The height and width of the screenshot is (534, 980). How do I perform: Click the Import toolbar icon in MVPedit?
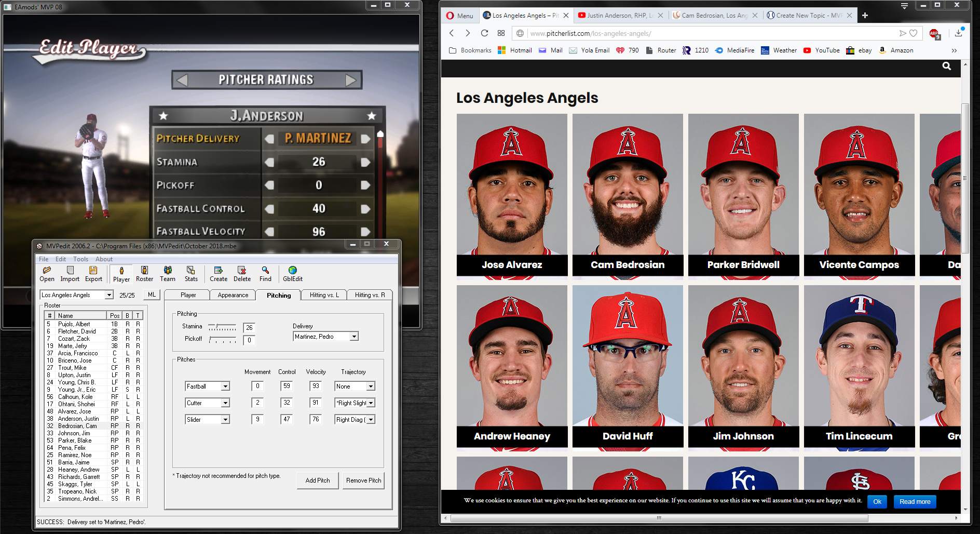[70, 274]
